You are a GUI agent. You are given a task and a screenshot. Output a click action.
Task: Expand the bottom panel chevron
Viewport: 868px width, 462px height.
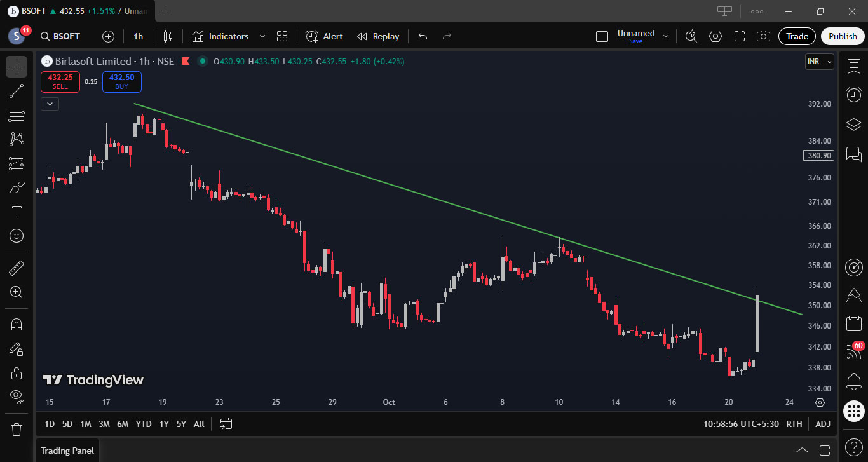click(802, 451)
